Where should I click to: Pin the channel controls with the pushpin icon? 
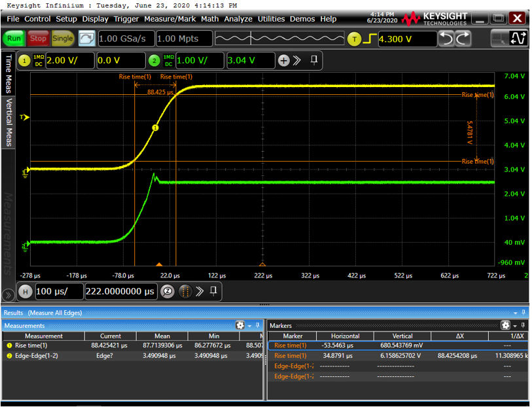[313, 60]
